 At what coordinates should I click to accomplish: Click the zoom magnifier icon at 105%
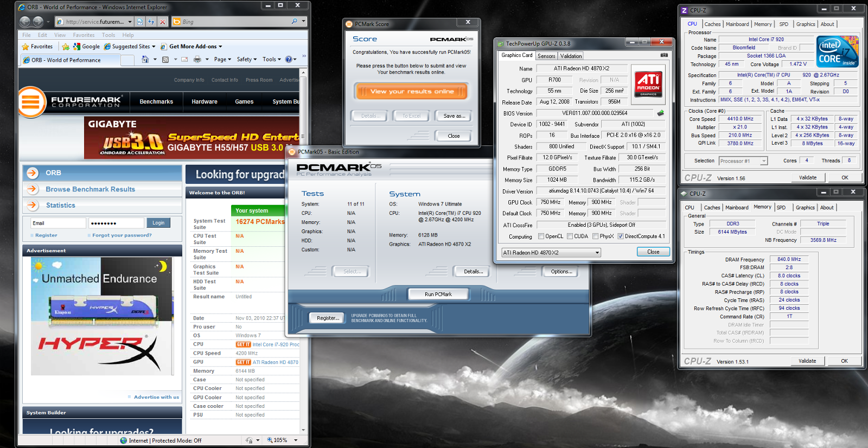click(x=270, y=440)
